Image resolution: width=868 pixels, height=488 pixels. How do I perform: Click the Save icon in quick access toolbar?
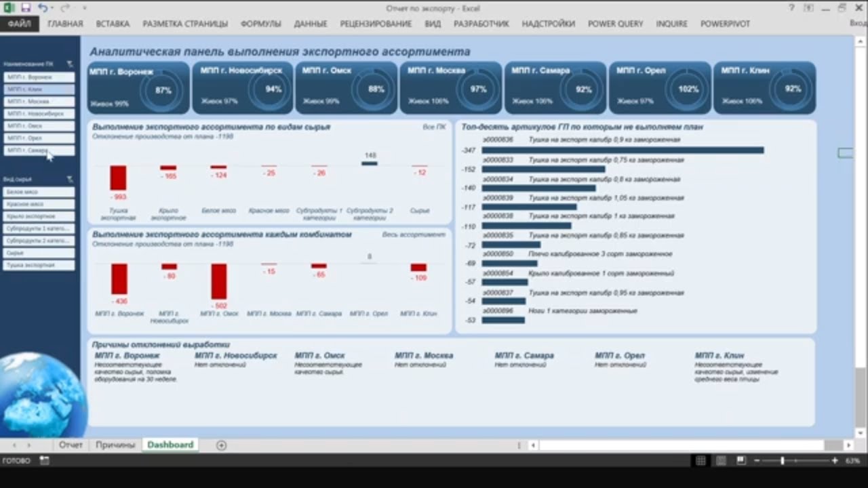tap(26, 8)
